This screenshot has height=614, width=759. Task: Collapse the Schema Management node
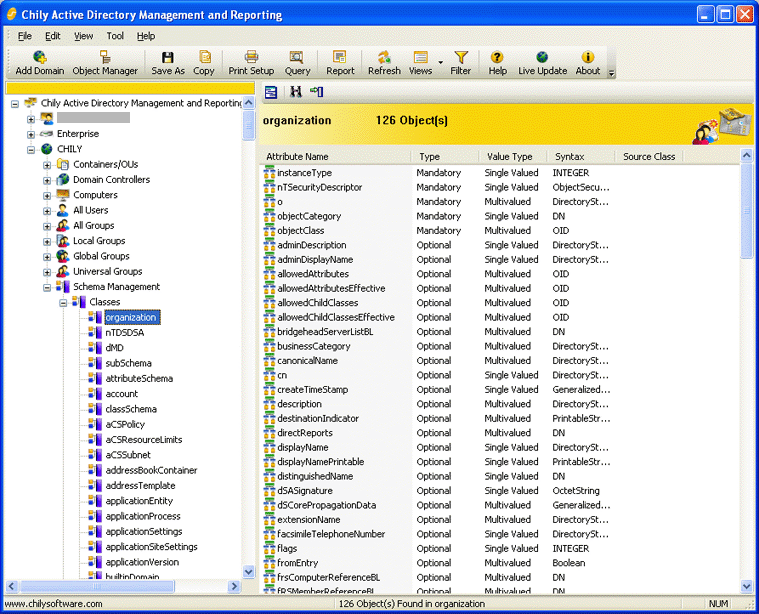(47, 287)
